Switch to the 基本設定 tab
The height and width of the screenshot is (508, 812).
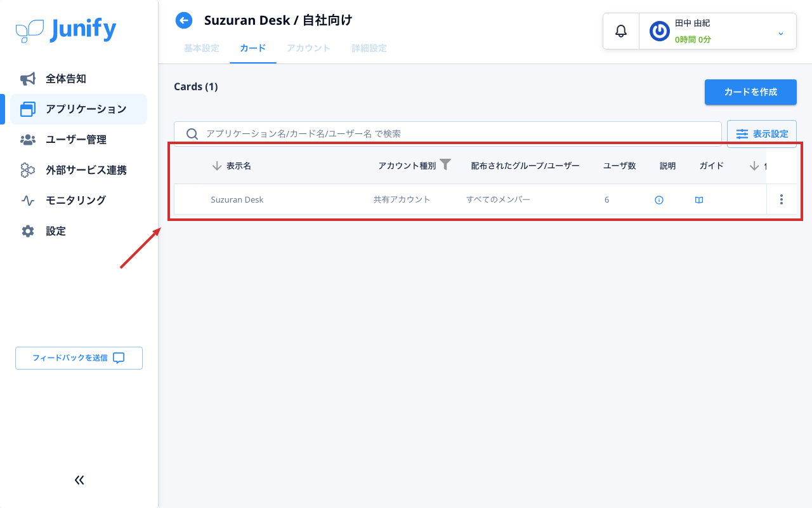pyautogui.click(x=202, y=48)
